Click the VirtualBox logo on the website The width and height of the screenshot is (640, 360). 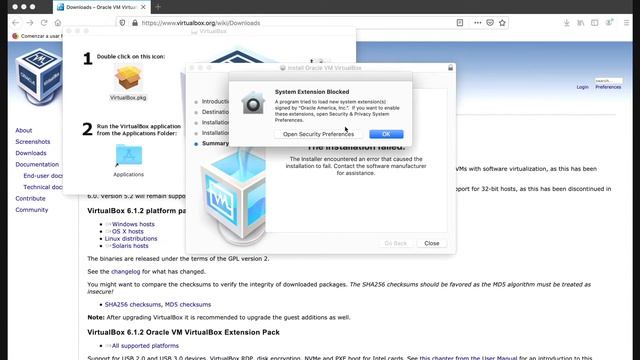39,76
